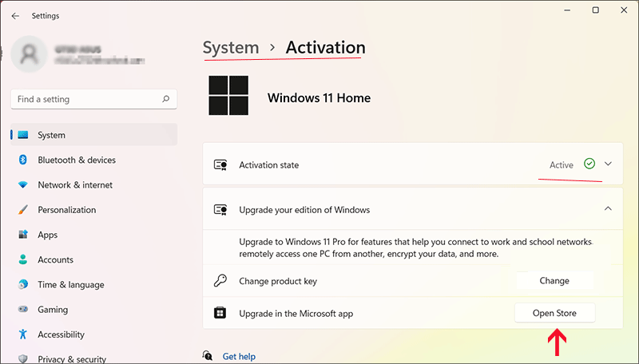This screenshot has height=364, width=639.
Task: Minimize the Settings window
Action: [x=567, y=10]
